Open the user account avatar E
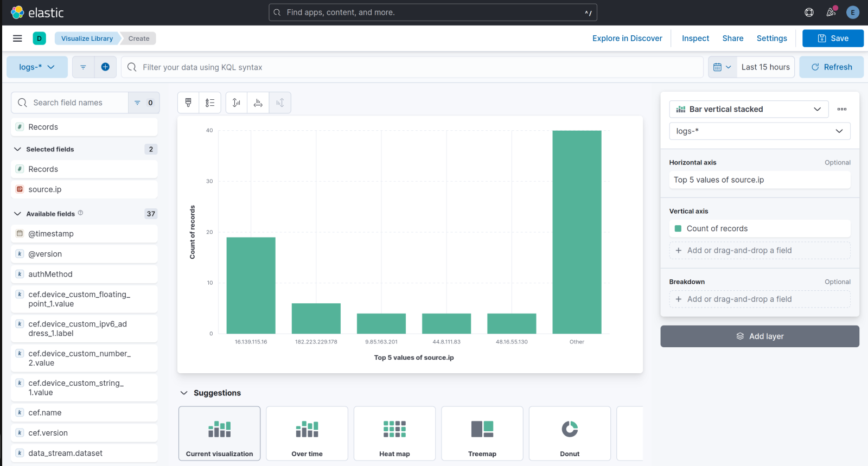The width and height of the screenshot is (868, 466). (x=853, y=12)
